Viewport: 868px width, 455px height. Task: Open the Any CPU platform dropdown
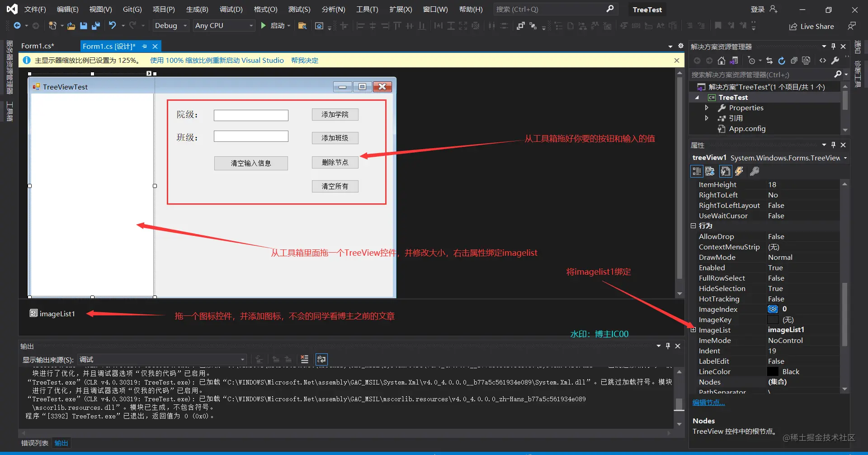[224, 26]
